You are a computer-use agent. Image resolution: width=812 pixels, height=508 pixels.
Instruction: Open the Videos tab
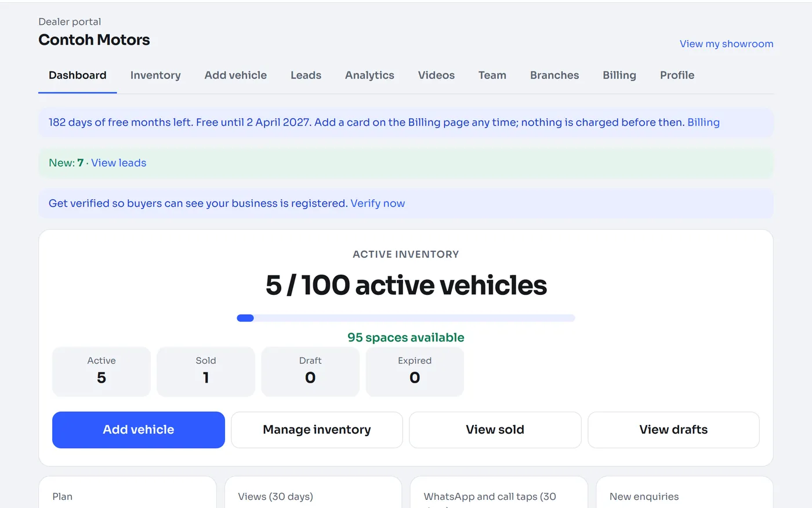[x=436, y=75]
